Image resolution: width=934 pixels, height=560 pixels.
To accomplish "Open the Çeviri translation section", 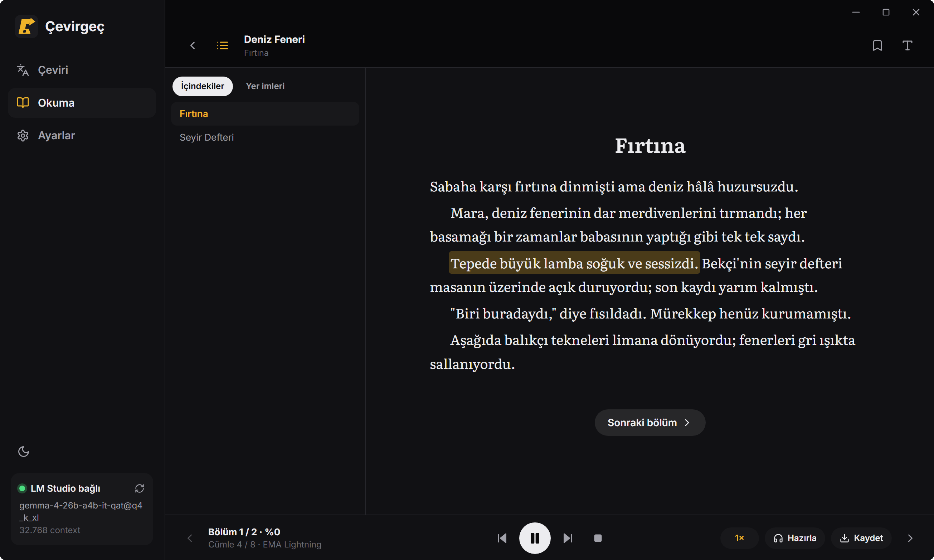I will tap(82, 70).
